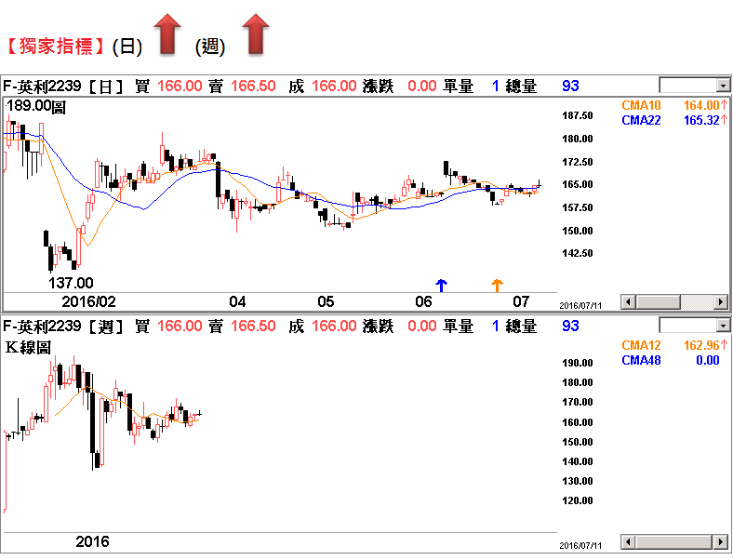Click the weekly chart scrollbar thumb

click(674, 542)
